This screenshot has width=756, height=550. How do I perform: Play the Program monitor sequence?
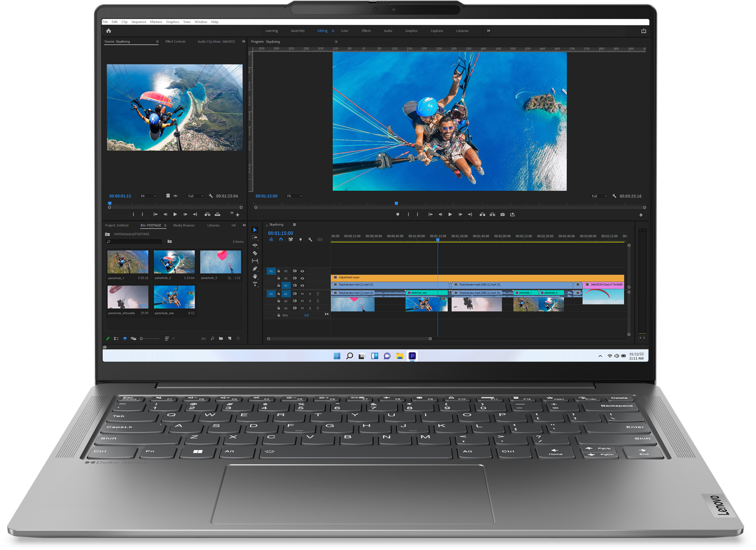(x=450, y=214)
